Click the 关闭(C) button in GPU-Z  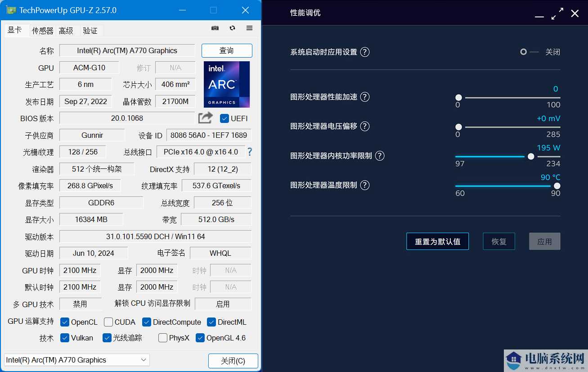[233, 361]
